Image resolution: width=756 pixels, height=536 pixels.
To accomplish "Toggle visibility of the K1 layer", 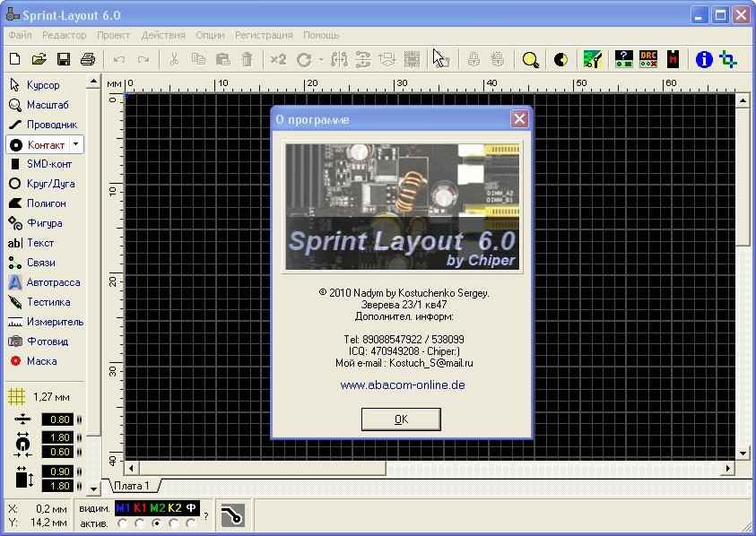I will [x=140, y=508].
